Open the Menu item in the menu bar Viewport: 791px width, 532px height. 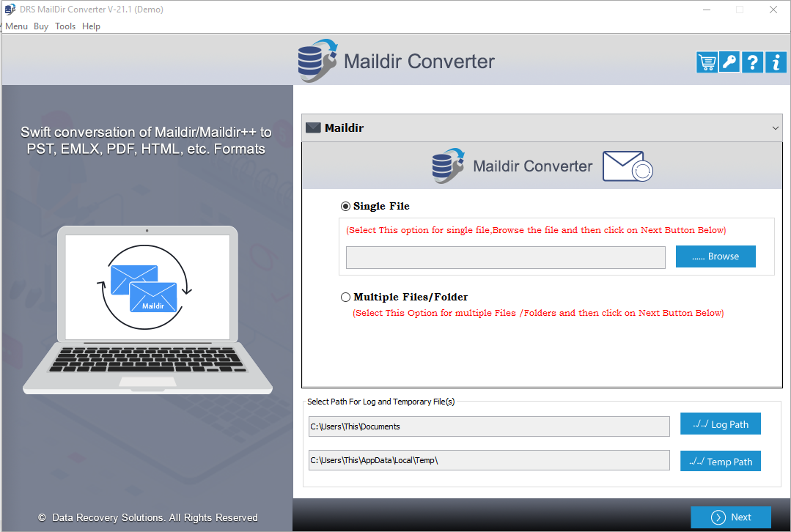[16, 26]
